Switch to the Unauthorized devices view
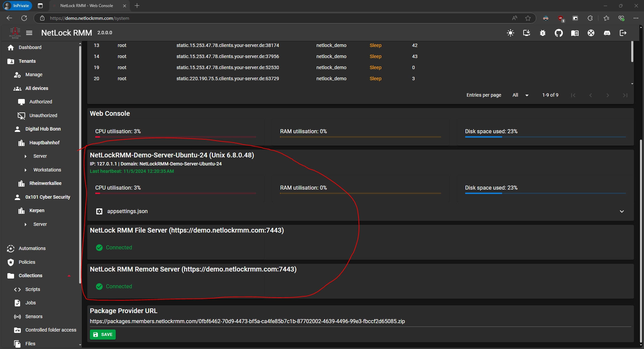 click(x=43, y=115)
